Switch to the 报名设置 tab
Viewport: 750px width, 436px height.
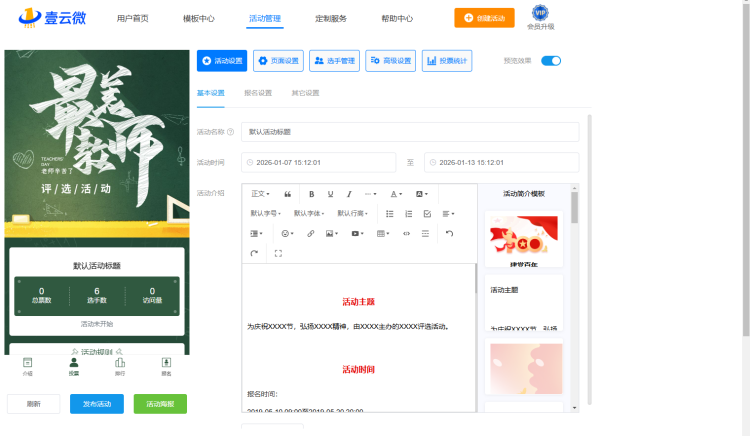258,93
